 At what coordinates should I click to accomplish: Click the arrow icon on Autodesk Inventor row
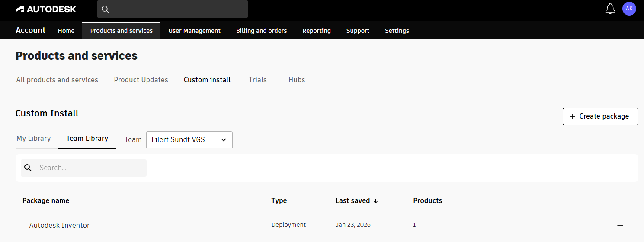pyautogui.click(x=620, y=226)
